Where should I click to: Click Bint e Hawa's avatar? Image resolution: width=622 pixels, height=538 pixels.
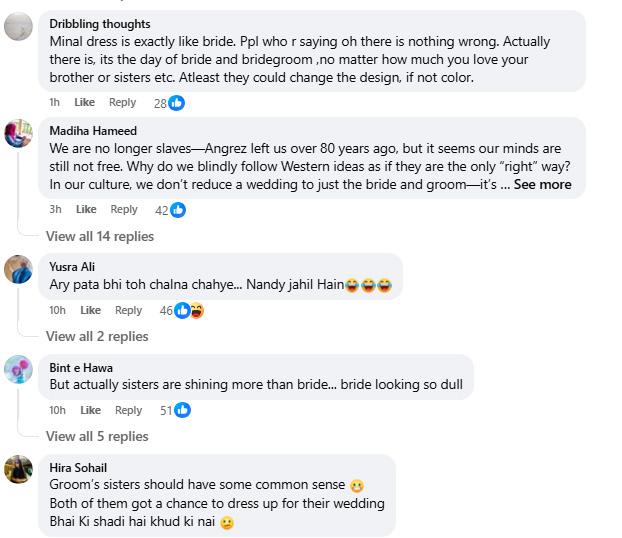pyautogui.click(x=19, y=369)
